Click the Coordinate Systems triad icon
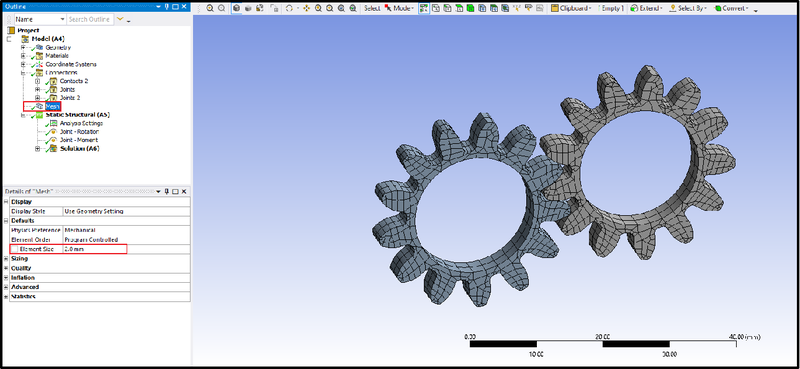 (x=39, y=64)
